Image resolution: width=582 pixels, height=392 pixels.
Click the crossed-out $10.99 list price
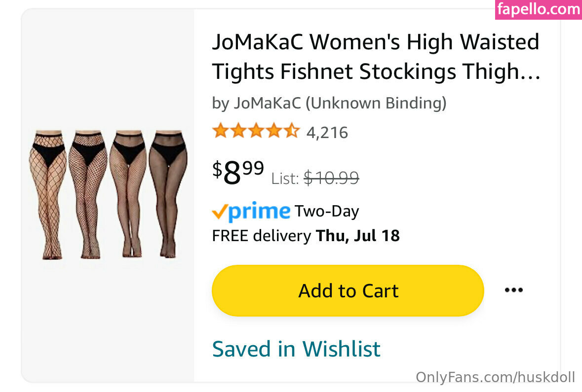click(331, 178)
